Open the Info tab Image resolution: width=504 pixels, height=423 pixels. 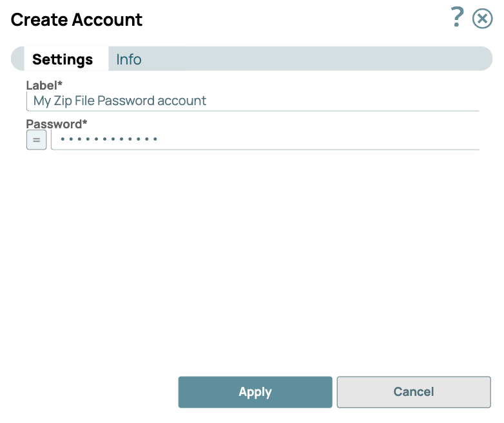pyautogui.click(x=128, y=59)
